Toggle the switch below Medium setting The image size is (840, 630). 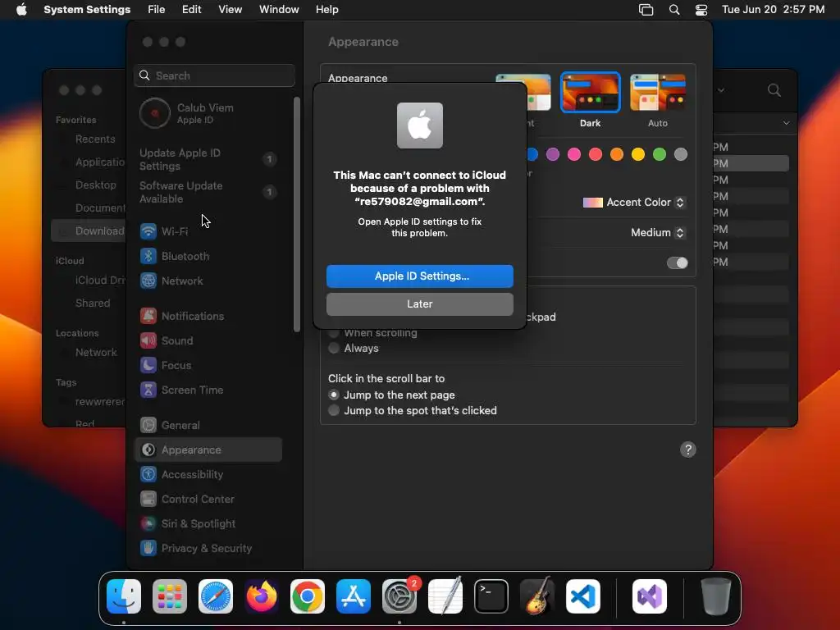click(677, 262)
